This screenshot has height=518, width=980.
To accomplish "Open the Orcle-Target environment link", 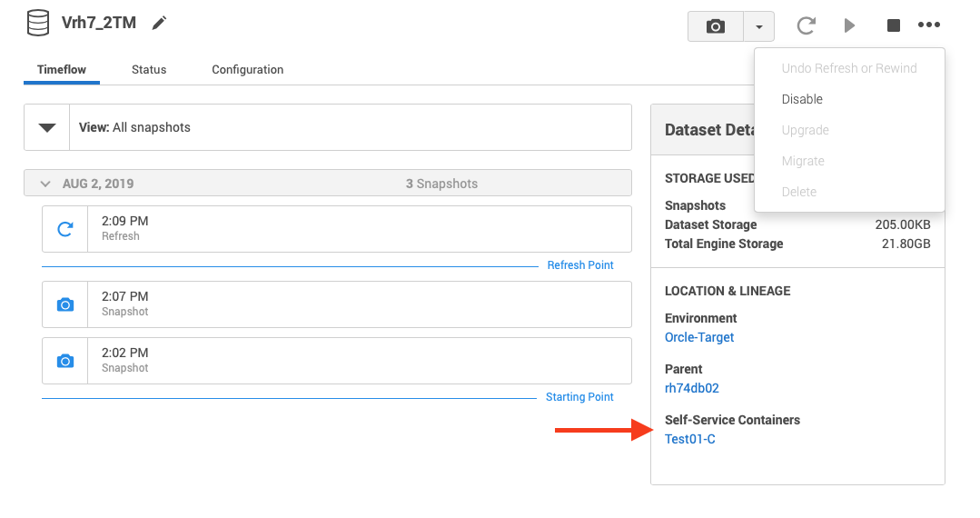I will click(699, 337).
